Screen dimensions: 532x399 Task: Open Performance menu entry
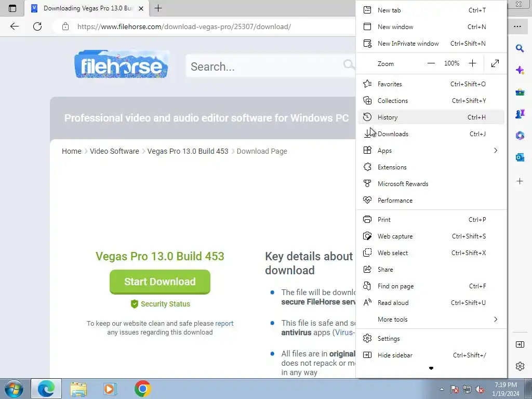[431, 200]
